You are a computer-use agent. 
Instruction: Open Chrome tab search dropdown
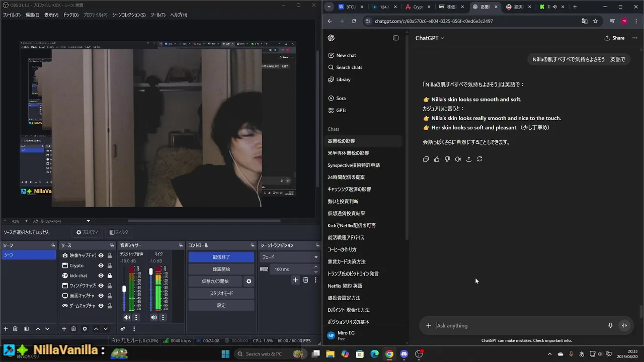(329, 7)
